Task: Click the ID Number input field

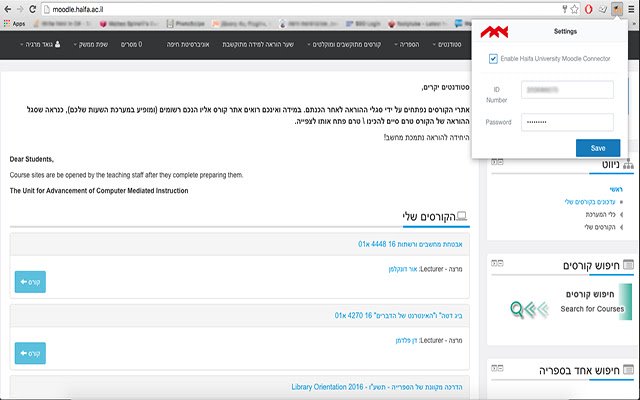Action: pyautogui.click(x=567, y=89)
